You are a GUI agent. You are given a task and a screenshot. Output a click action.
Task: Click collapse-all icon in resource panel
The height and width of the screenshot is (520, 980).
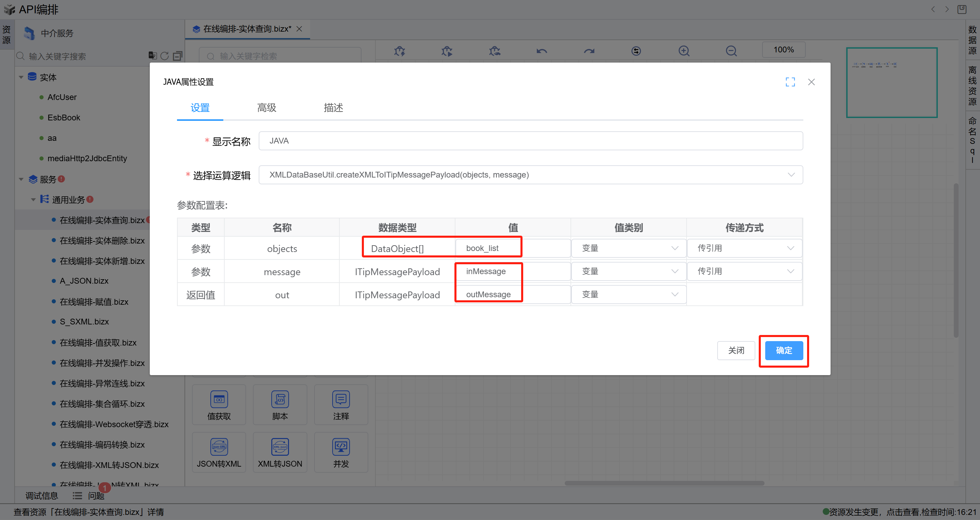point(177,56)
